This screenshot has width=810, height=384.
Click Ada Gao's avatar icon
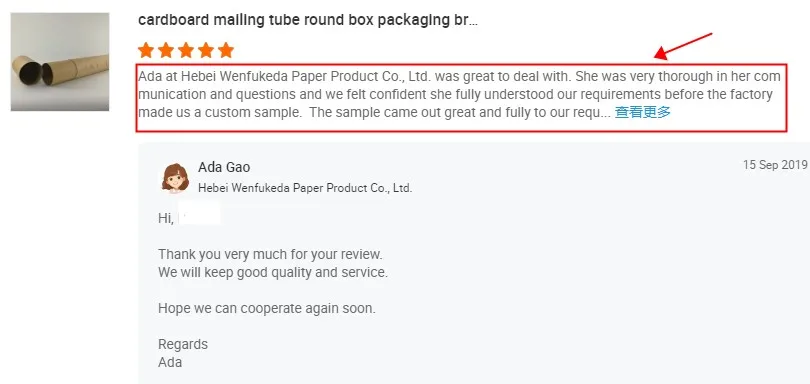[175, 178]
